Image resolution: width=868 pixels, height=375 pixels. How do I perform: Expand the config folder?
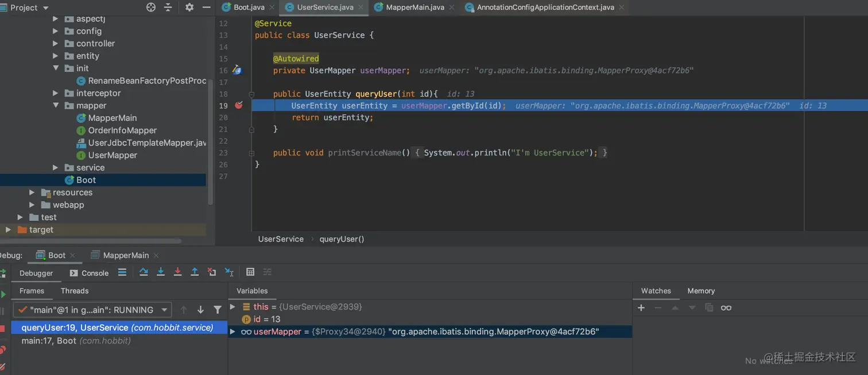pos(56,31)
